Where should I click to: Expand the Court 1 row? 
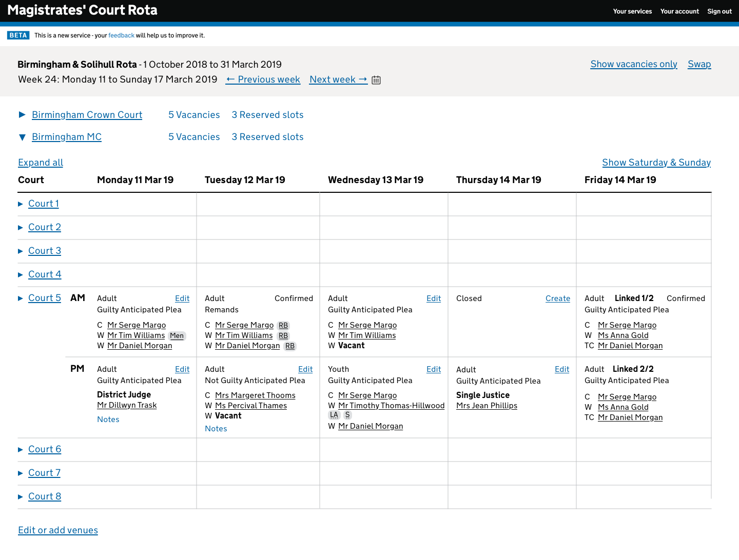[x=43, y=204]
